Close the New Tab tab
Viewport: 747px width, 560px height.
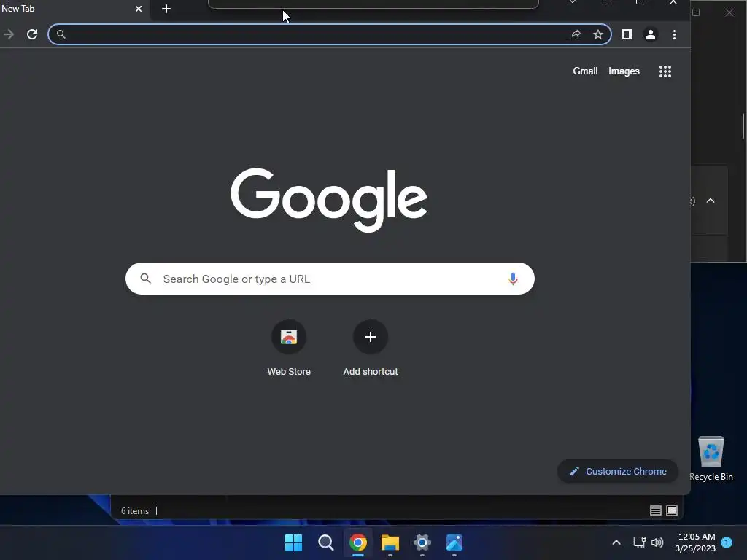tap(138, 9)
